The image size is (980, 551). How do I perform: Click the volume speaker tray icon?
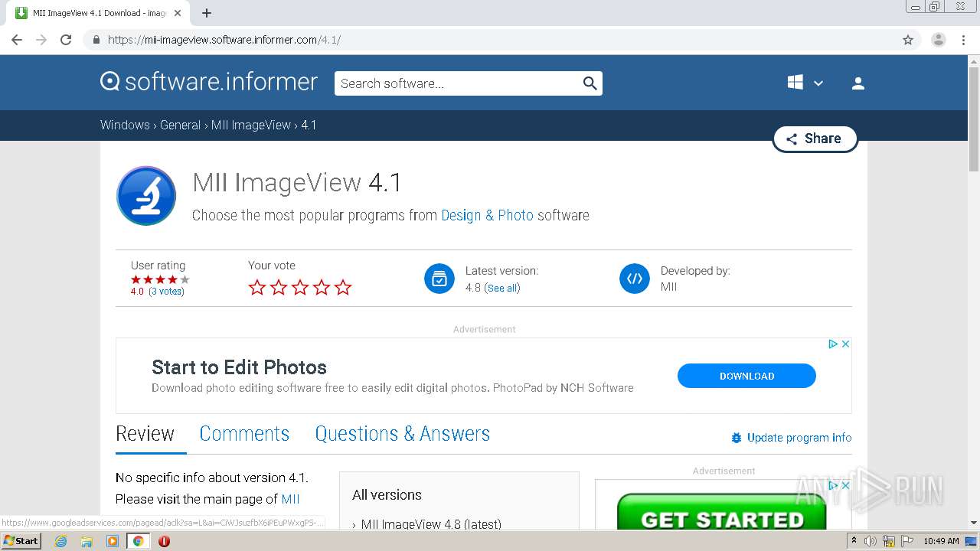pos(871,541)
